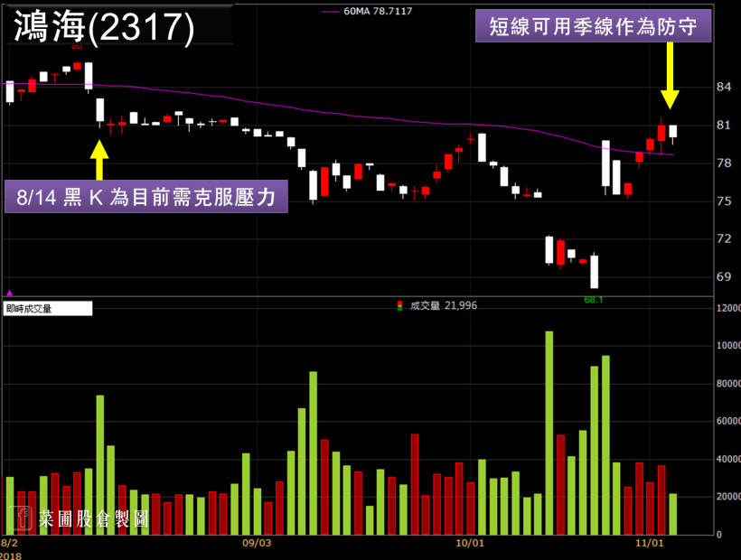Viewport: 741px width, 560px height.
Task: Click the 78 price axis label
Action: [724, 163]
